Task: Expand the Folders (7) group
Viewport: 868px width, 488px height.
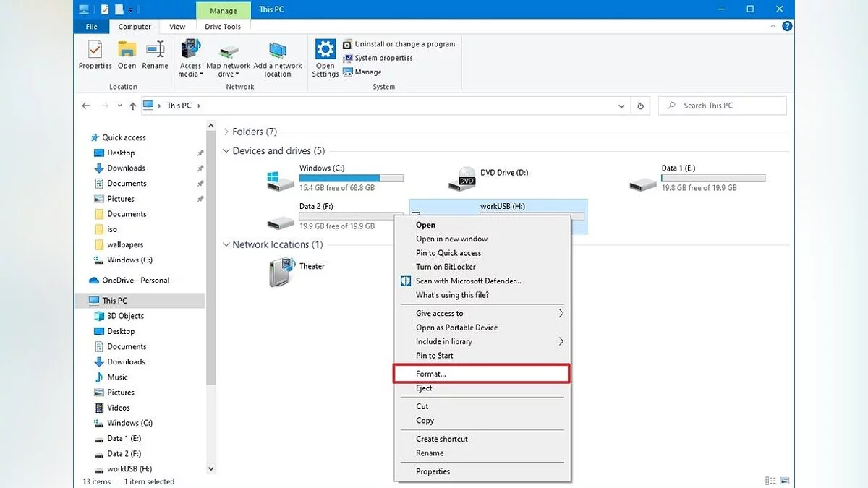Action: click(226, 132)
